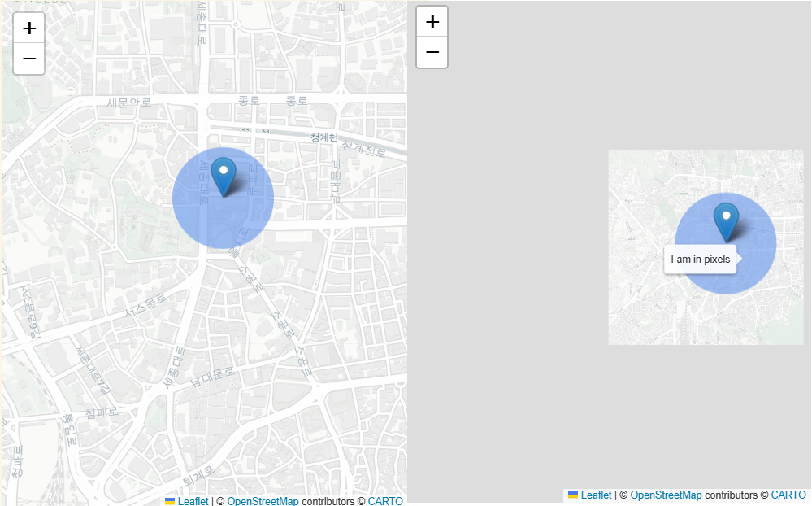Click the 'I am in pixels' tooltip

[700, 260]
